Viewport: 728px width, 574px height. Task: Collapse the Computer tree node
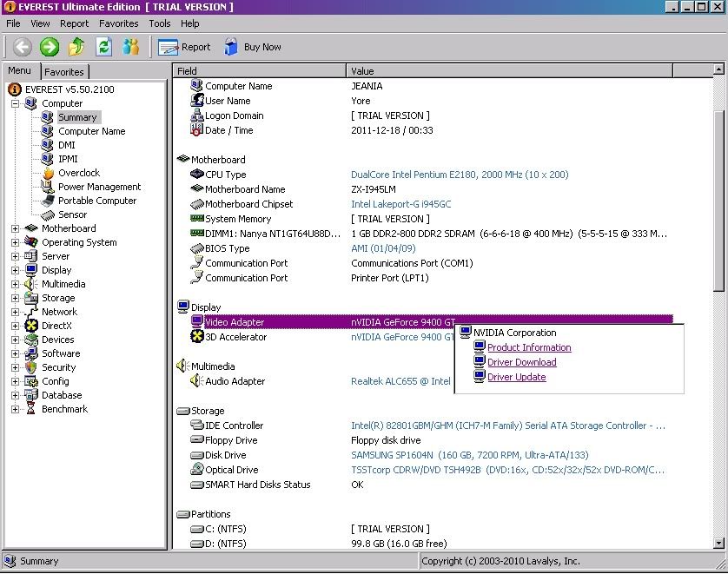click(x=16, y=103)
